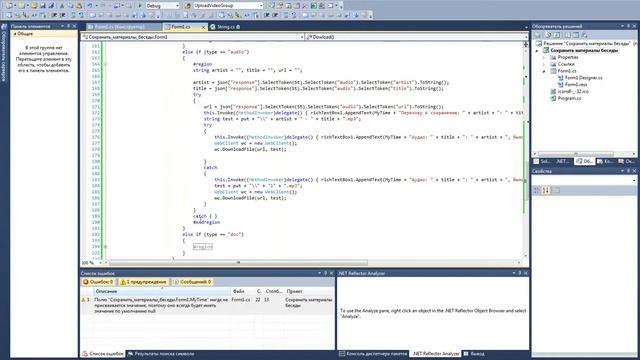Click the categorized view icon in Свойства panel

pos(537,190)
